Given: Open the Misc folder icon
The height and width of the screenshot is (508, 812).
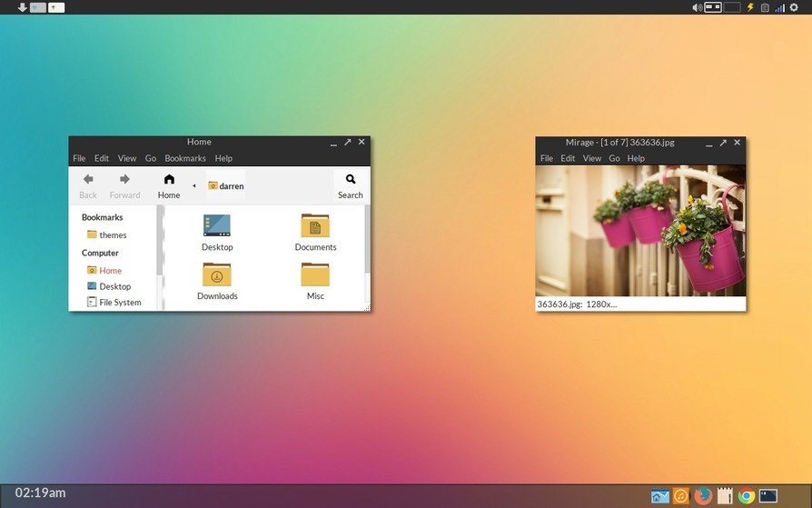Looking at the screenshot, I should (x=315, y=274).
